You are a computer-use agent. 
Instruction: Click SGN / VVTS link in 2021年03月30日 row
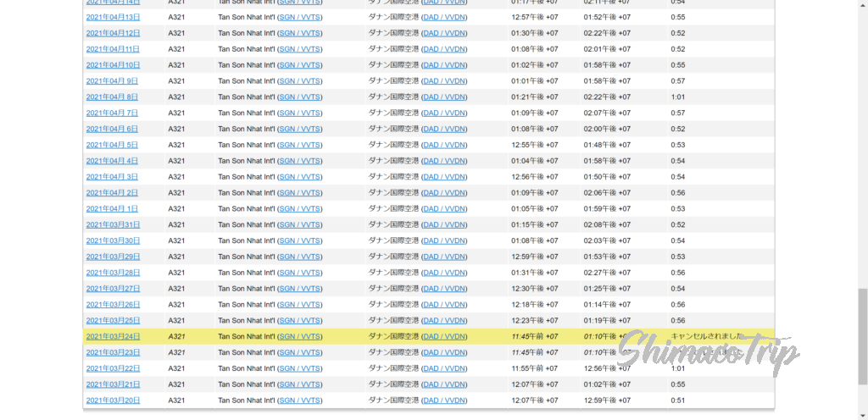pyautogui.click(x=300, y=240)
